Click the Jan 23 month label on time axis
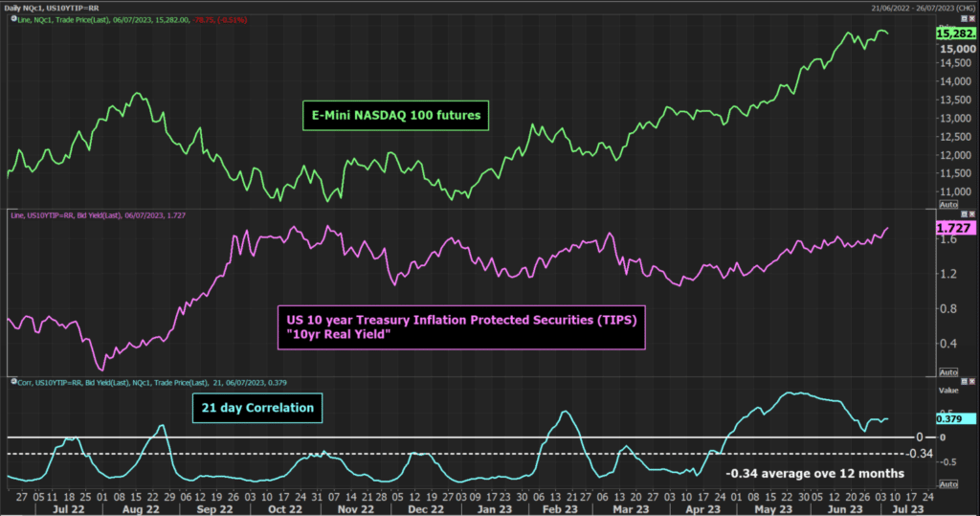This screenshot has height=516, width=980. coord(495,509)
